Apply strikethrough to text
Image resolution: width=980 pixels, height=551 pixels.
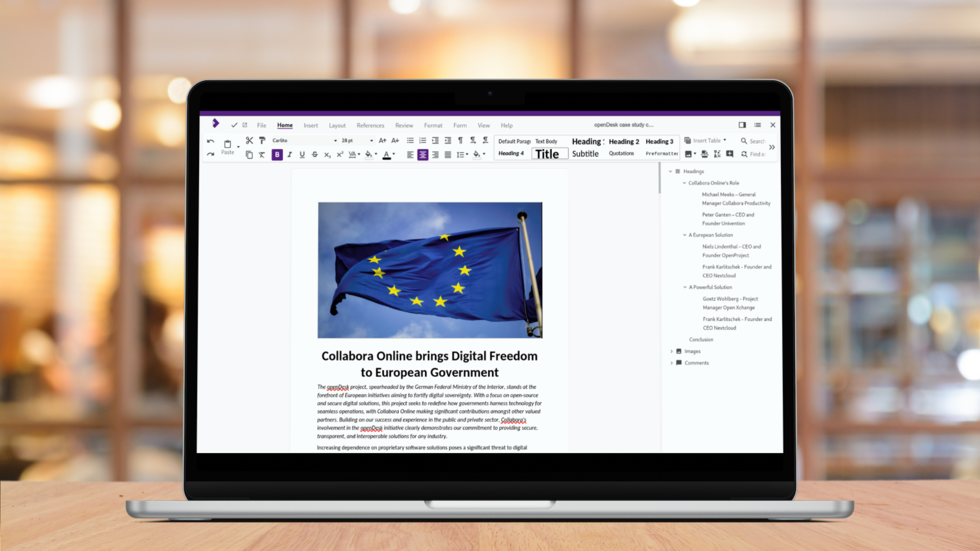[x=314, y=155]
